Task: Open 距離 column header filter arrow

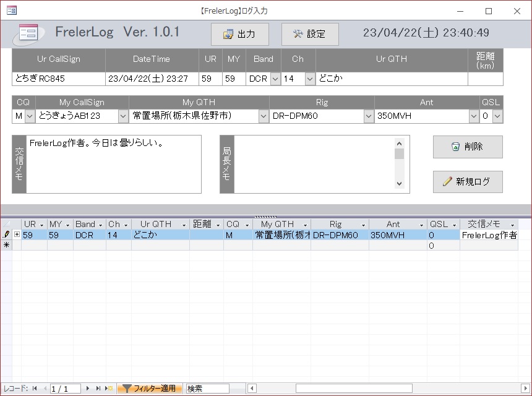Action: [218, 225]
